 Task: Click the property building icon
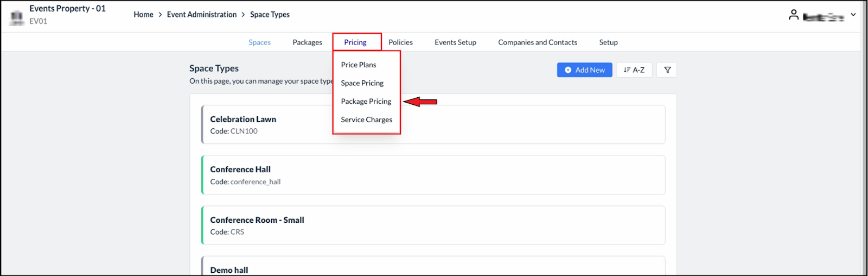click(17, 17)
